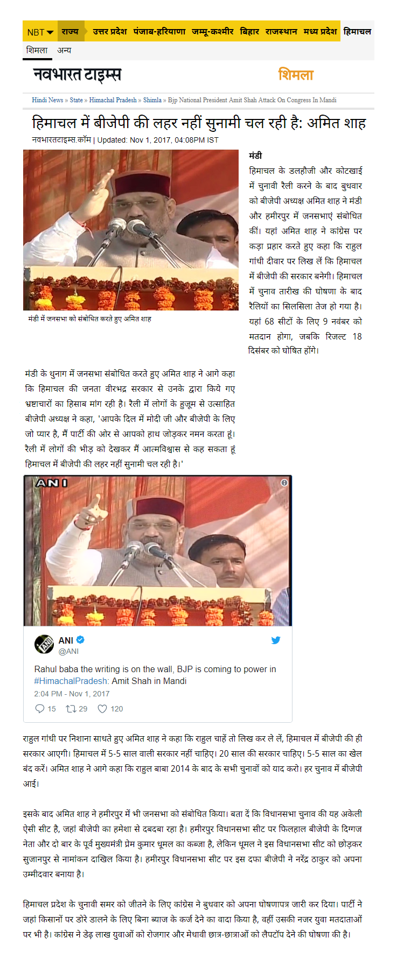
Task: Click the retweet icon
Action: click(x=71, y=709)
